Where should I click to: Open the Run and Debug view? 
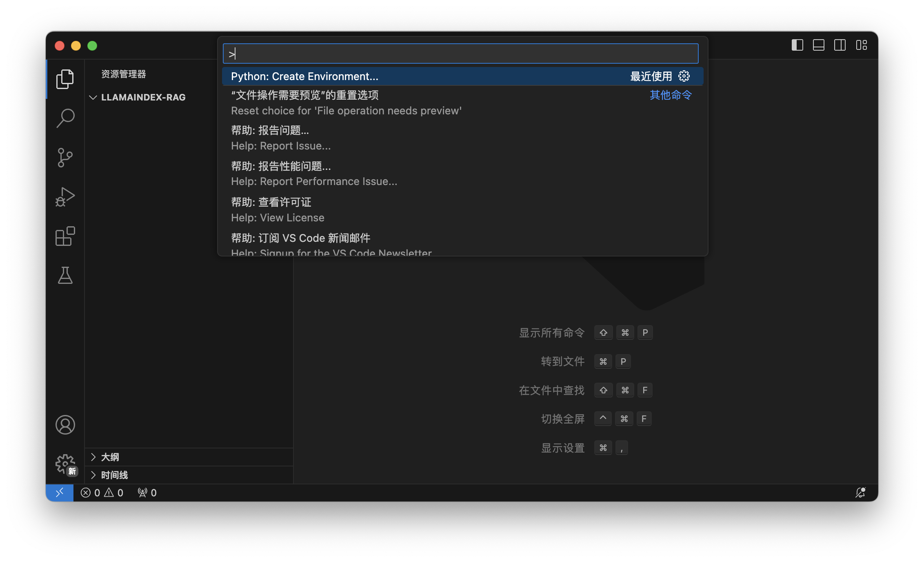[64, 196]
